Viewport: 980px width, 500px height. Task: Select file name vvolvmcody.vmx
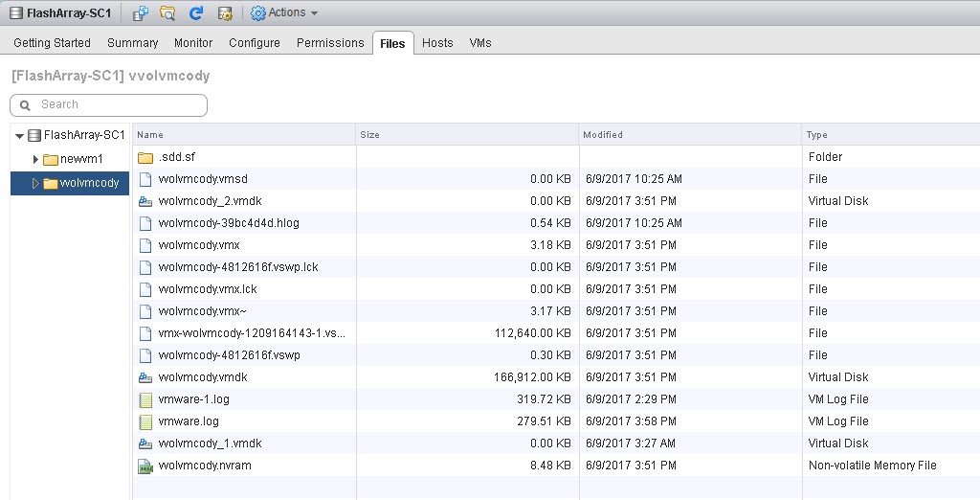(x=199, y=244)
